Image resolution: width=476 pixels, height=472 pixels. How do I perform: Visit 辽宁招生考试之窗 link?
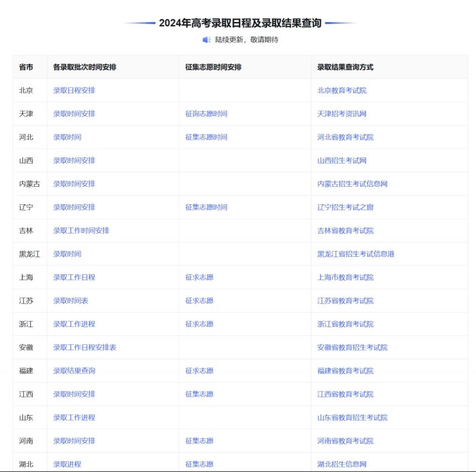click(x=345, y=207)
